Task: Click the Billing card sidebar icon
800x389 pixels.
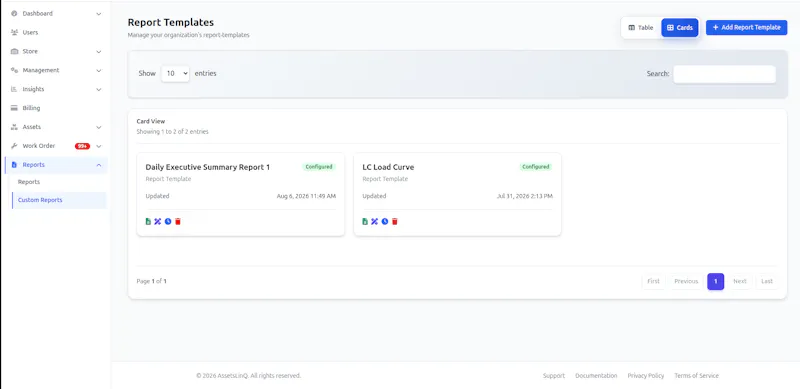Action: 14,108
